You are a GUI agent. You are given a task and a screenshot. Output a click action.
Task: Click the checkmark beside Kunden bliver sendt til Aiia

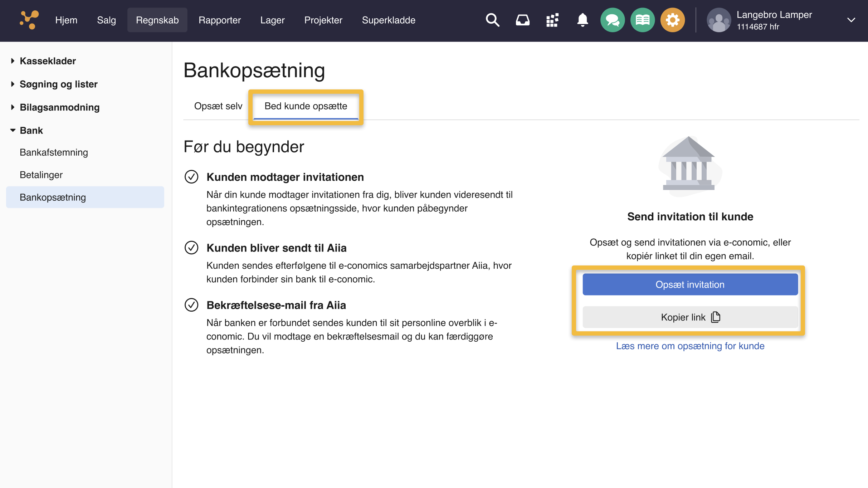[x=192, y=248]
